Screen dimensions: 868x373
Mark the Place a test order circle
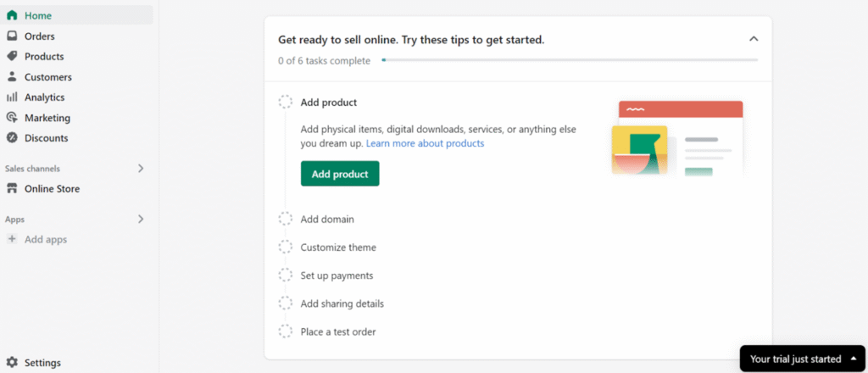(x=286, y=332)
